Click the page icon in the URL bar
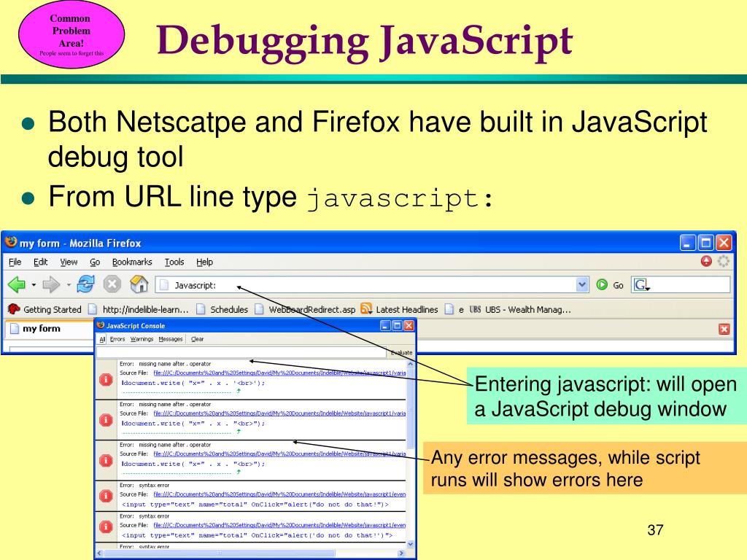Image resolution: width=747 pixels, height=560 pixels. point(164,285)
